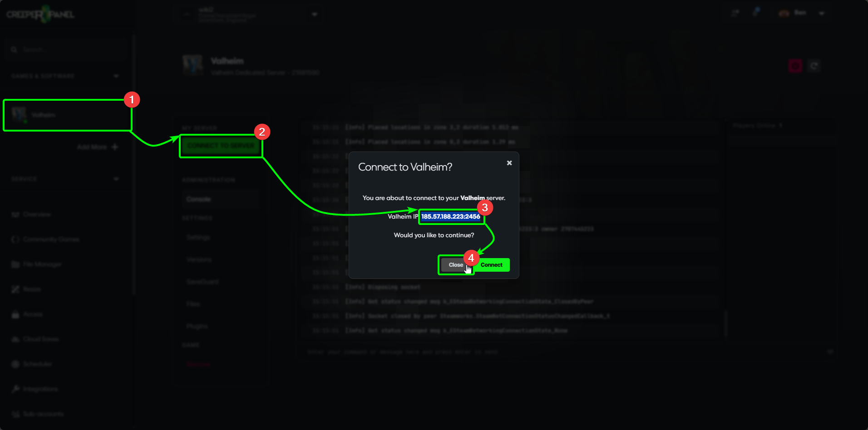Open the Scheduler sidebar item

32,364
